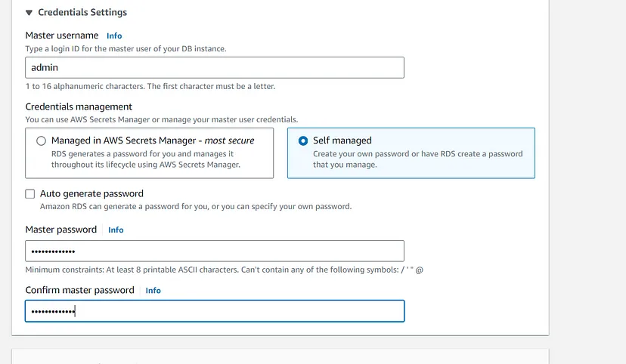Click inside the Master password field
The height and width of the screenshot is (364, 626).
pos(215,251)
